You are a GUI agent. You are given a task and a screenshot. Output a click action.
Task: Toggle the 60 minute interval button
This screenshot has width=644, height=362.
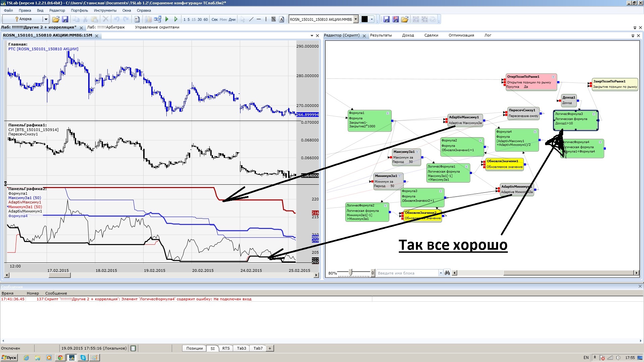click(x=206, y=19)
